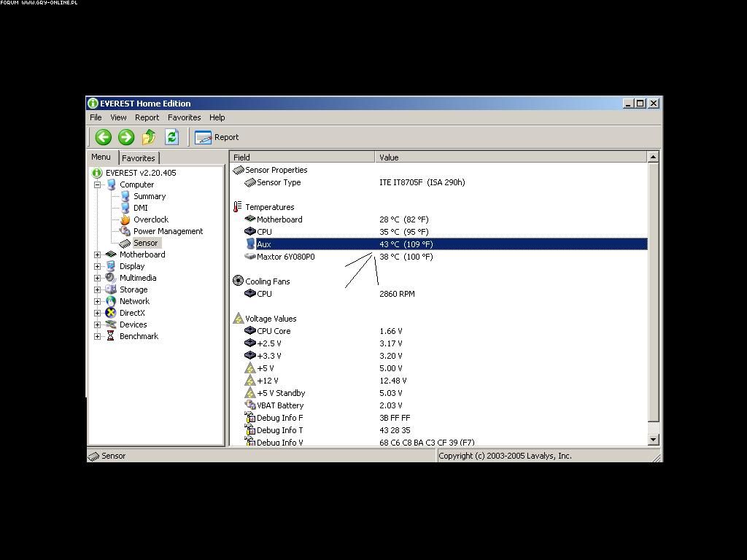Click the green Forward arrow icon

pos(126,137)
